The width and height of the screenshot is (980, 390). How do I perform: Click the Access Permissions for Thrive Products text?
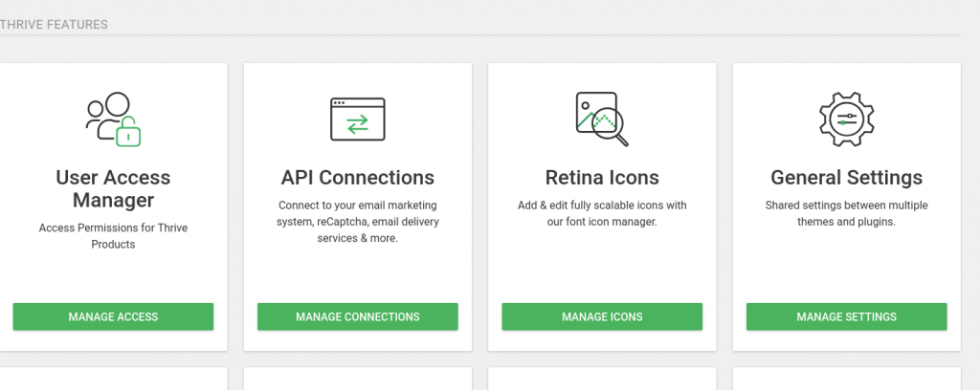[x=113, y=236]
